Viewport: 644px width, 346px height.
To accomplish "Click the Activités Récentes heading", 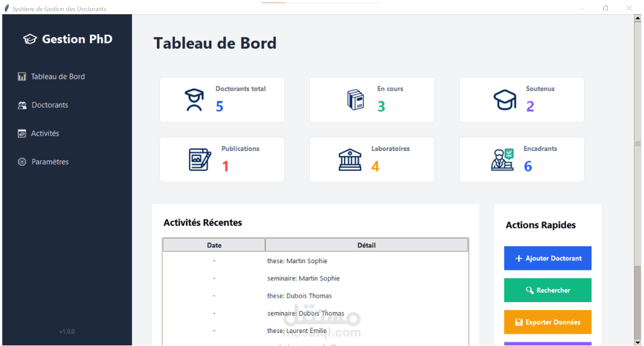I will pyautogui.click(x=203, y=223).
